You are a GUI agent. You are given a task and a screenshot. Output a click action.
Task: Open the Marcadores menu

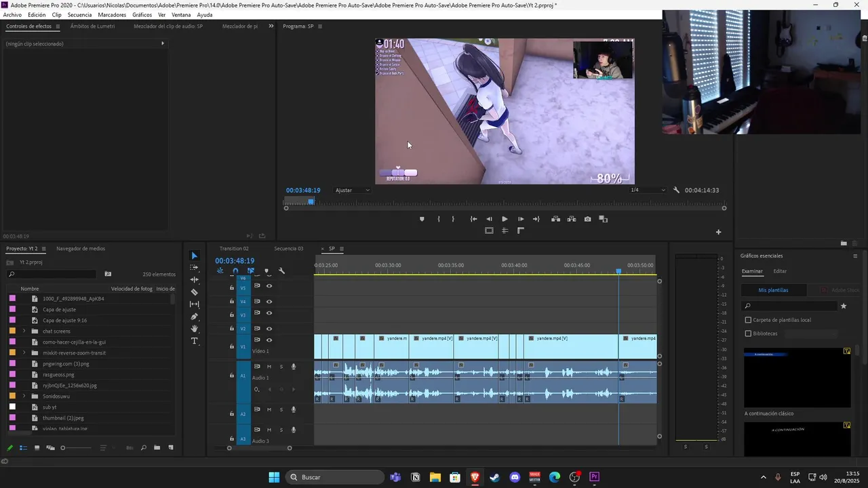pos(112,15)
